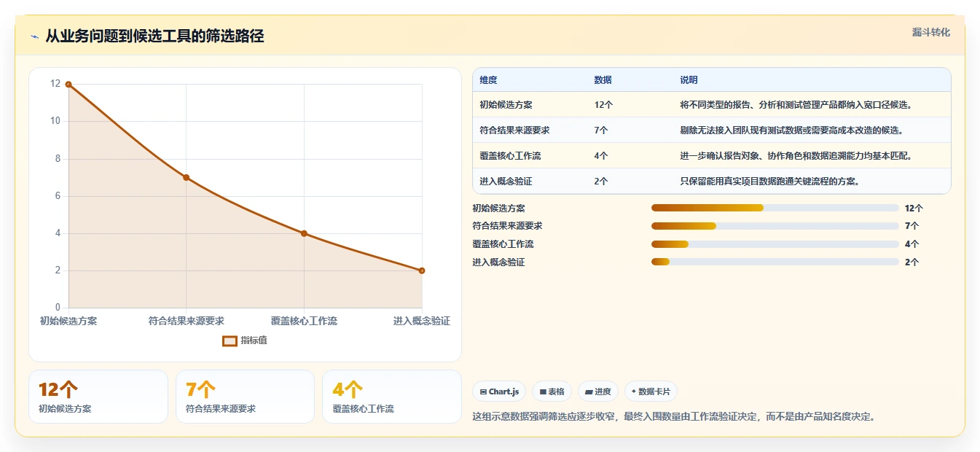980x452 pixels.
Task: Click the 说明 column header
Action: pyautogui.click(x=689, y=80)
